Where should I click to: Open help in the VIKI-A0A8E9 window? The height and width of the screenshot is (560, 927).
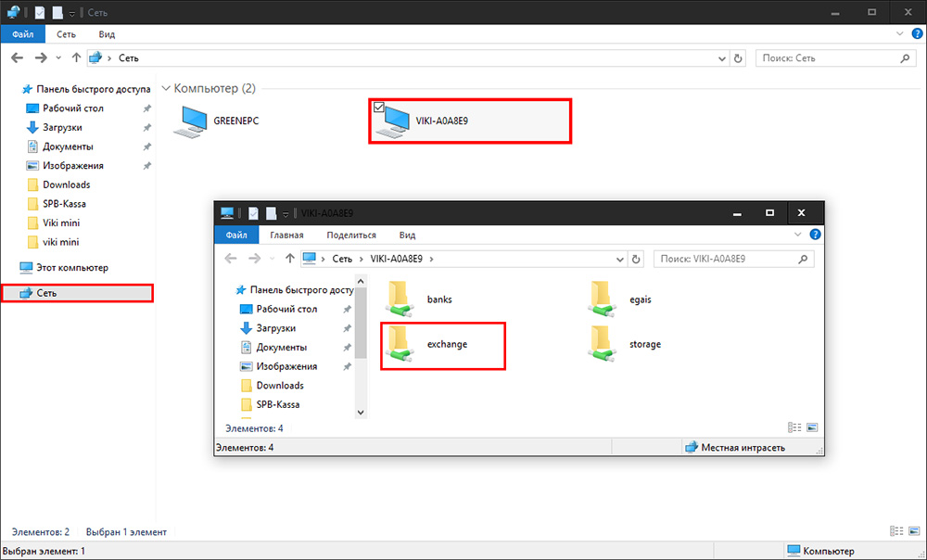point(815,235)
